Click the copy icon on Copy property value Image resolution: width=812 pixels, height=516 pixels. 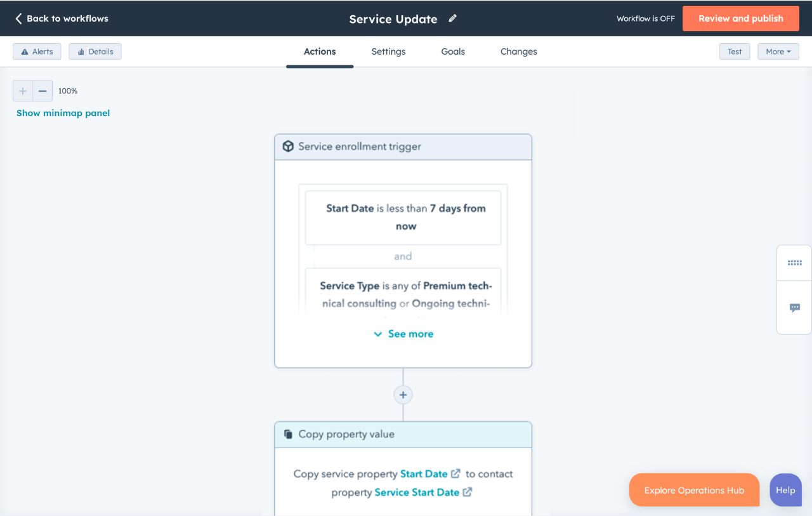click(x=288, y=434)
